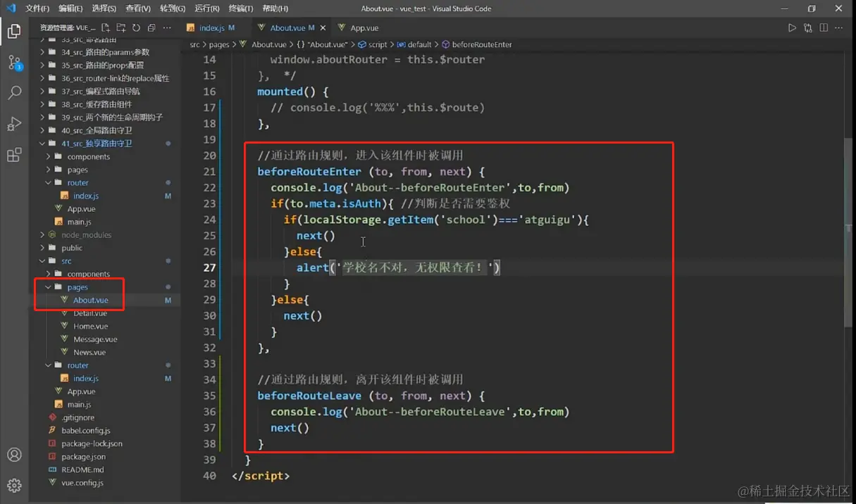Open the Search view in activity bar
Screen dimensions: 856x504
[x=14, y=93]
